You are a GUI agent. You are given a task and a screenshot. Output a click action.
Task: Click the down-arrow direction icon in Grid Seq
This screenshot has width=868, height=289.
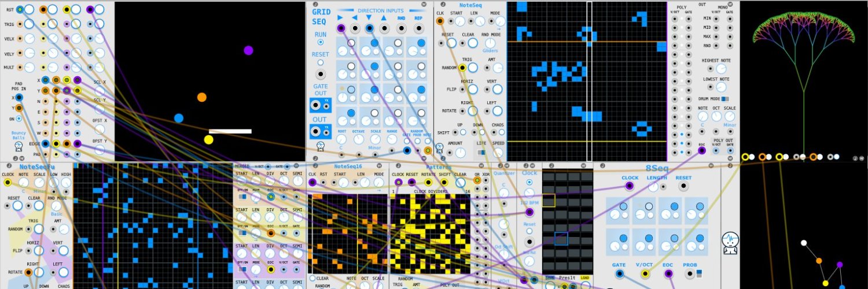369,17
